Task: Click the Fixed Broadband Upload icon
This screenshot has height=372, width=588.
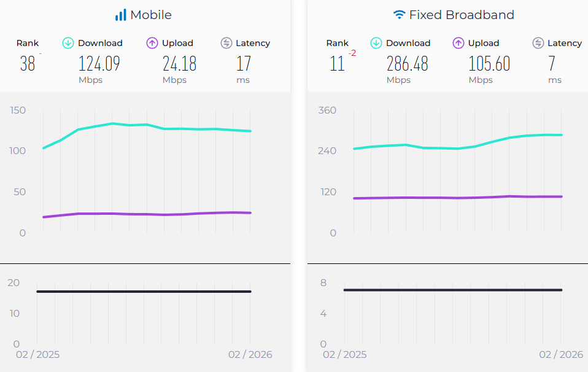Action: 458,43
